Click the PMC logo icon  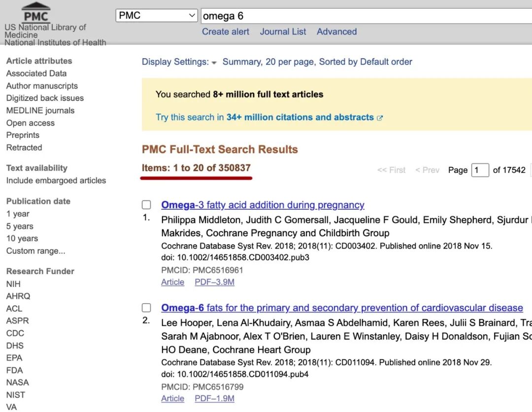36,12
